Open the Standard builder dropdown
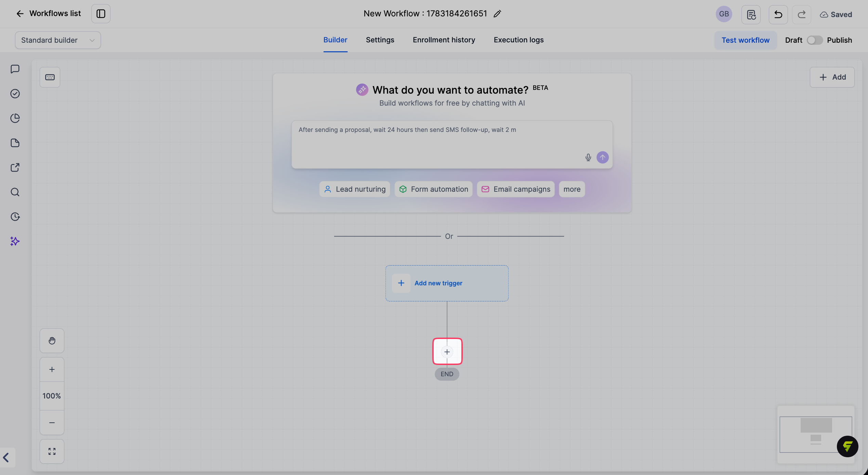Image resolution: width=868 pixels, height=475 pixels. coord(58,40)
